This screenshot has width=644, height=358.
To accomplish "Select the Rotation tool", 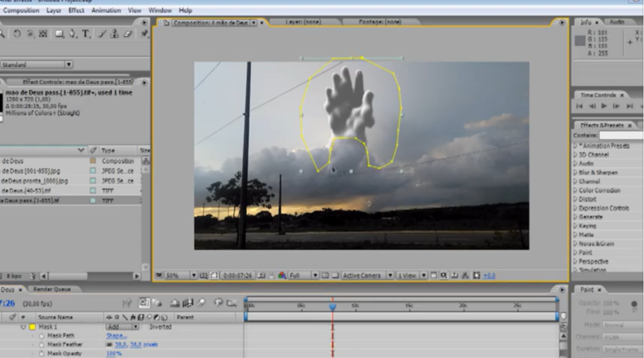I will pos(17,34).
